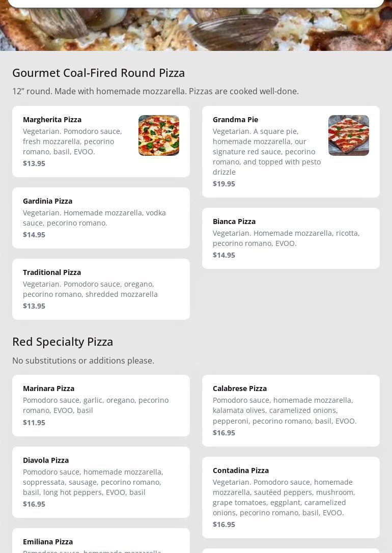This screenshot has height=553, width=392.
Task: Select the Margherita Pizza item title
Action: tap(52, 120)
